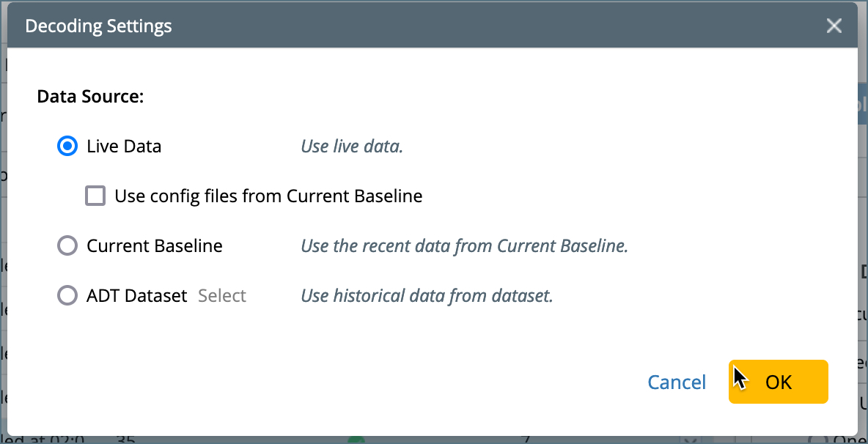Select the Live Data radio button
868x444 pixels.
tap(67, 147)
